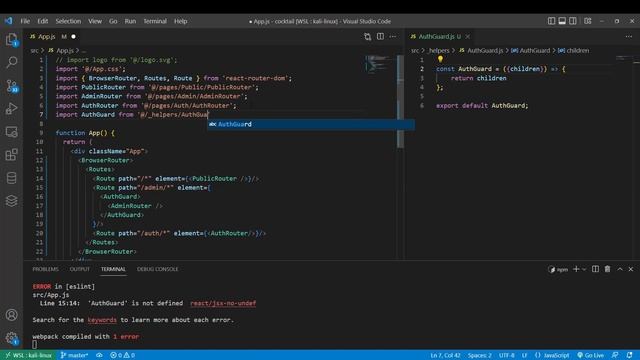
Task: Open the Run and Debug view
Action: pyautogui.click(x=11, y=109)
